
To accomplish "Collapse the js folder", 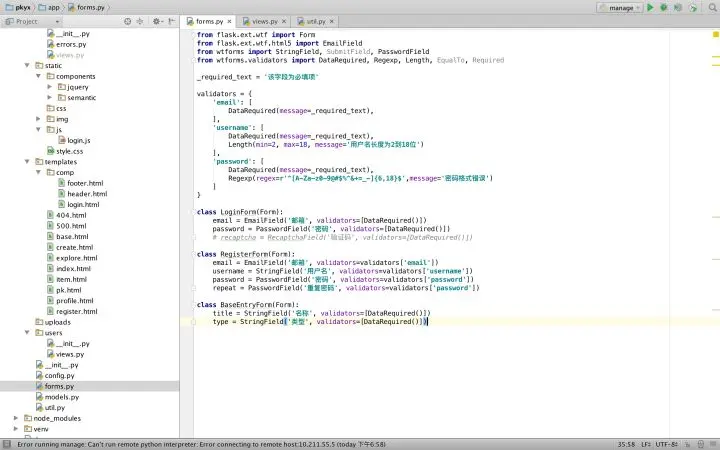I will point(39,129).
